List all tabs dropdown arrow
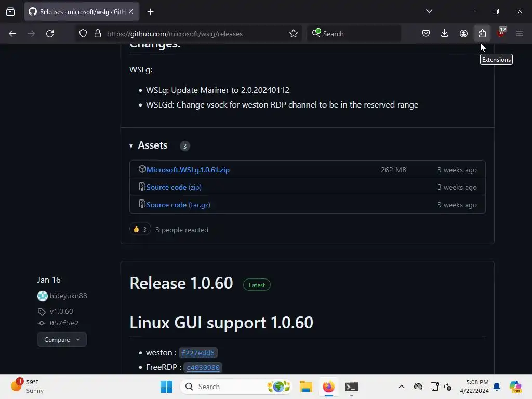 (429, 11)
